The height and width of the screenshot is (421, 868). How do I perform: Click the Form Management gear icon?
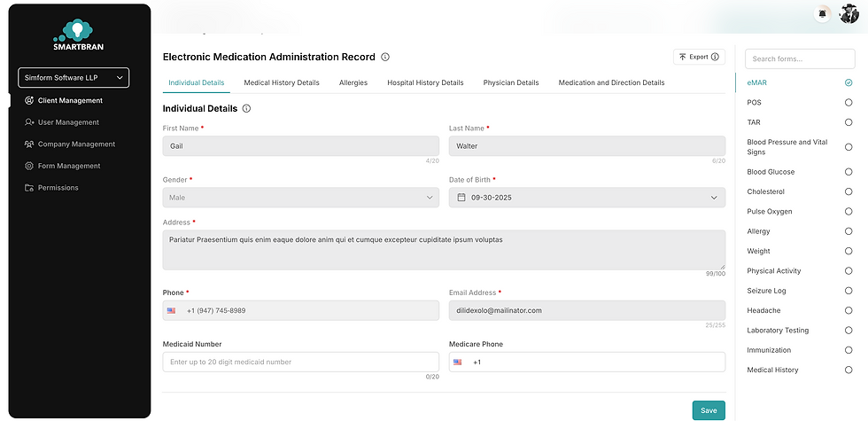[x=29, y=166]
